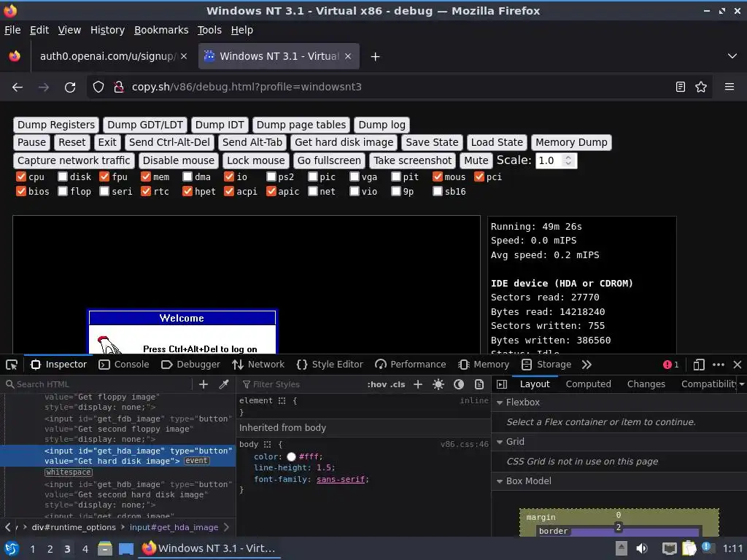Uncheck the bios logging checkbox
Viewport: 747px width, 560px height.
[21, 192]
